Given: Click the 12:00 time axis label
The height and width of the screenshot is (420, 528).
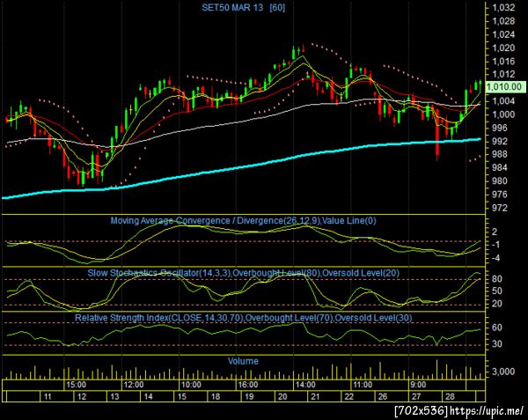Looking at the screenshot, I should (134, 385).
